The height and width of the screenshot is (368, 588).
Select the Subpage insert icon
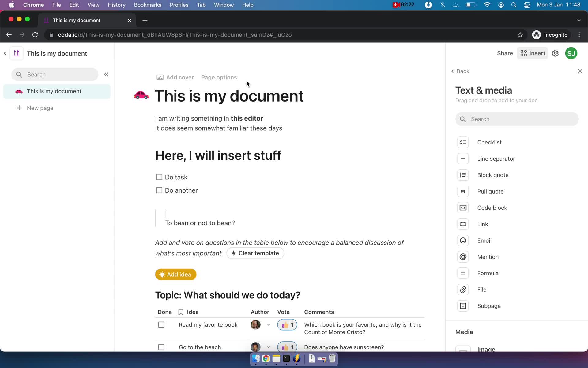pos(463,306)
